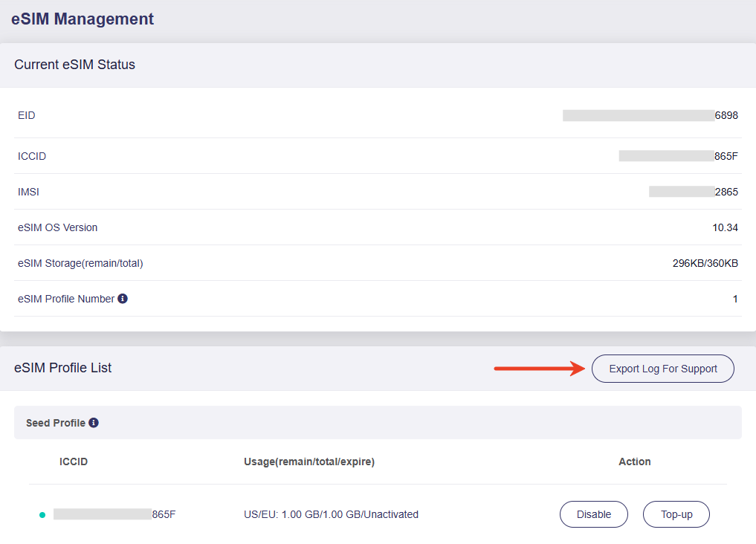Click the eSIM OS Version value 10.34

click(x=725, y=227)
